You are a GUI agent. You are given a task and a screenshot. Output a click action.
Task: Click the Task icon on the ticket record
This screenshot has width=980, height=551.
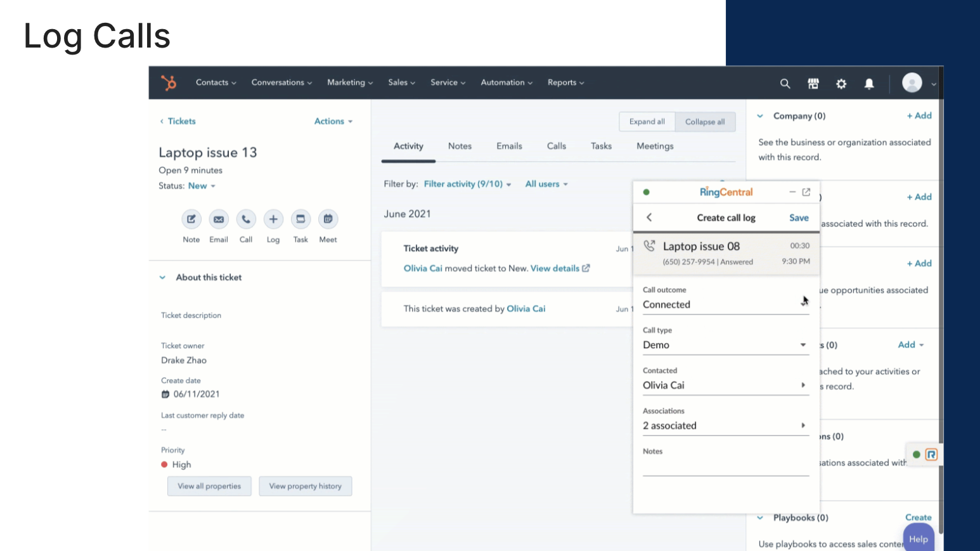click(x=300, y=219)
